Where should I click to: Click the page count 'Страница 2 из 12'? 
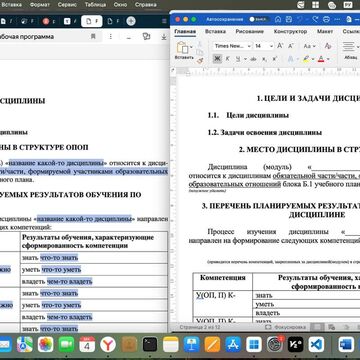[200, 327]
